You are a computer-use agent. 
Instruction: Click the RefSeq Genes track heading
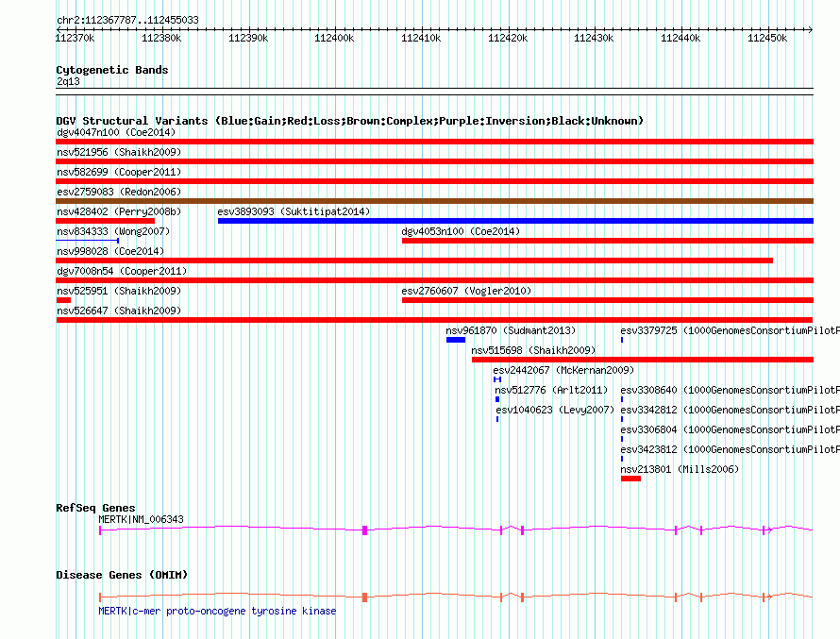coord(95,508)
